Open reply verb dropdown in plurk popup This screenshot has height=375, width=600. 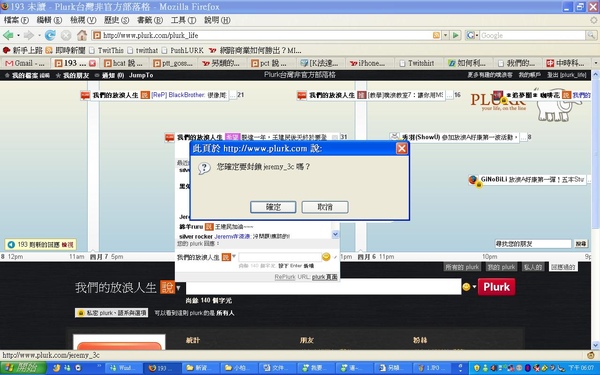234,257
